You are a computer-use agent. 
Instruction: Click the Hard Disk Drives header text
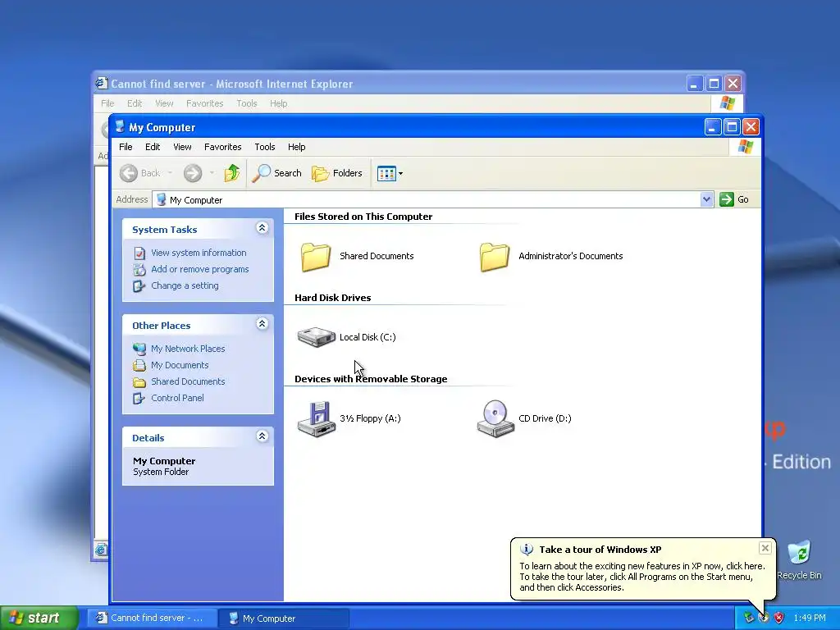333,298
